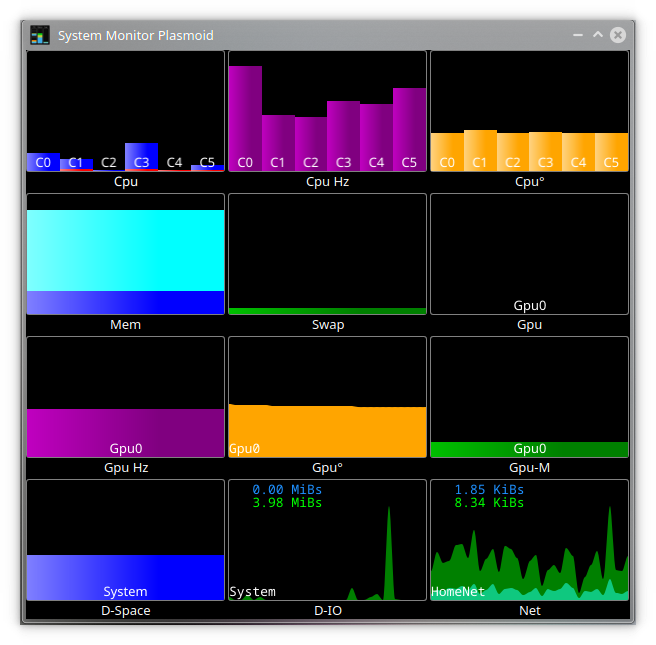Click the Cpu Hz panel caption
Viewport: 656px width, 645px height.
[x=328, y=182]
